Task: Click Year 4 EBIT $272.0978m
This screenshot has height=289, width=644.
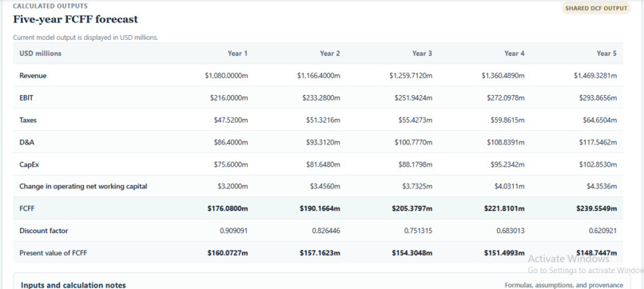Action: coord(506,98)
